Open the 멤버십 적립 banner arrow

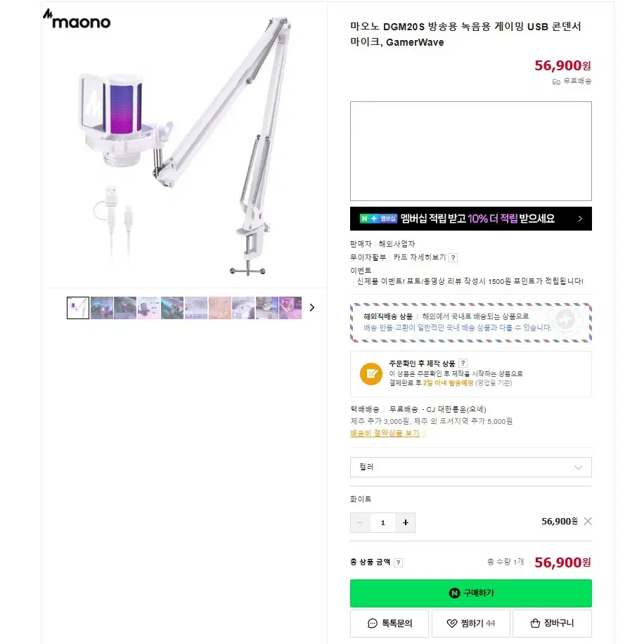tap(580, 219)
